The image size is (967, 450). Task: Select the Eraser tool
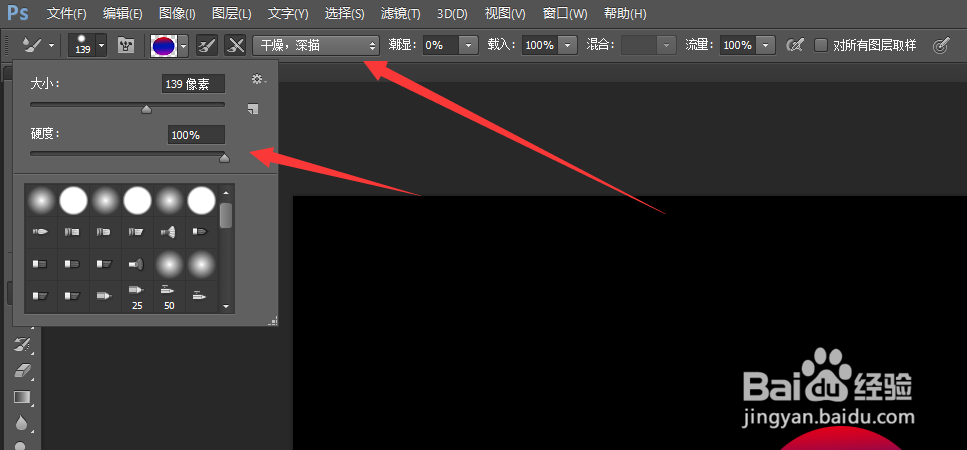(22, 370)
